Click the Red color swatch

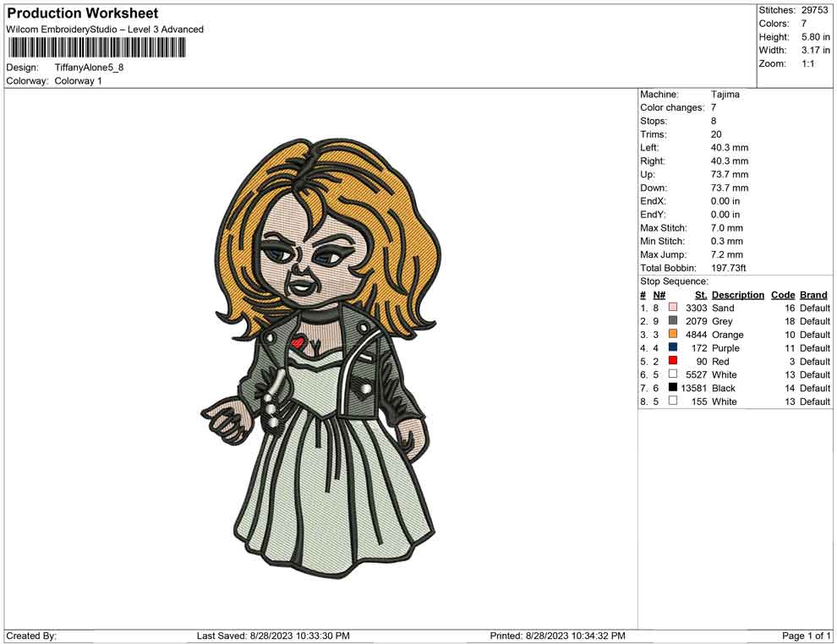click(673, 361)
